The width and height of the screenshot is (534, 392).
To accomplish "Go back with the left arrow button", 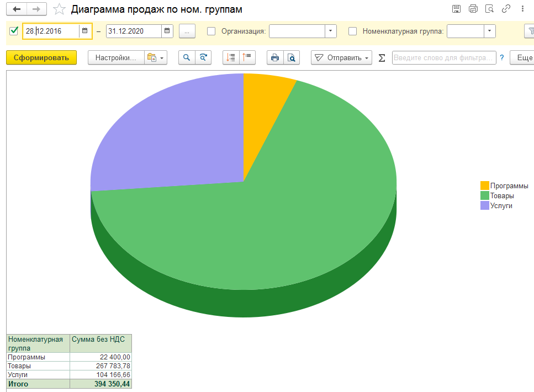I will point(17,9).
